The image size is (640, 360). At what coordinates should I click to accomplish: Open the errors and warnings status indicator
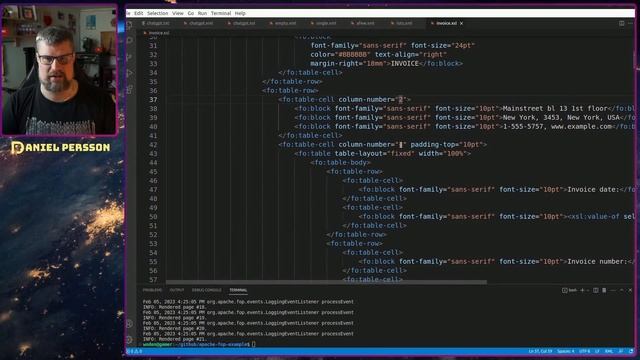pyautogui.click(x=135, y=351)
